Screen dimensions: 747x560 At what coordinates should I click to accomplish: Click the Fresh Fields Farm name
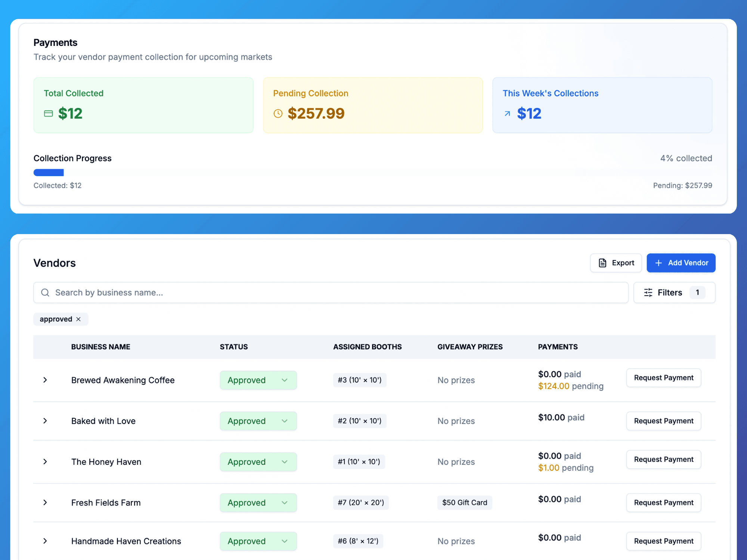pyautogui.click(x=106, y=503)
